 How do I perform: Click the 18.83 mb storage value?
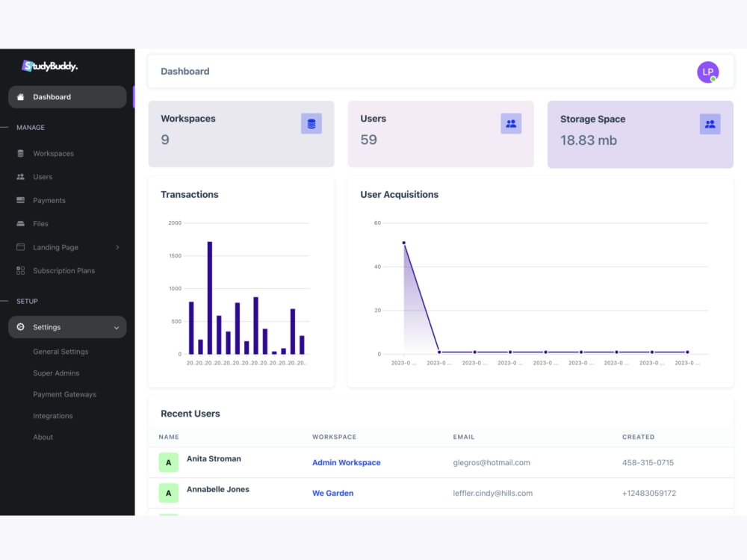(x=589, y=140)
